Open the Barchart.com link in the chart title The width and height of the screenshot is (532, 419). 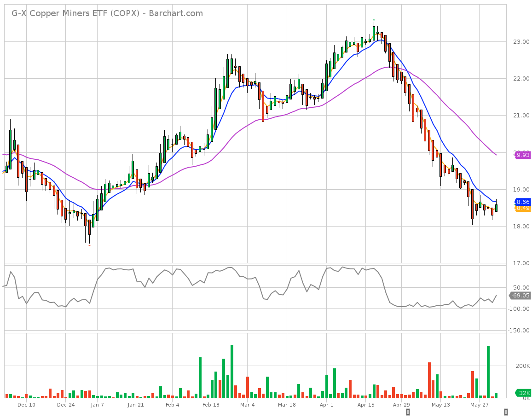point(175,13)
